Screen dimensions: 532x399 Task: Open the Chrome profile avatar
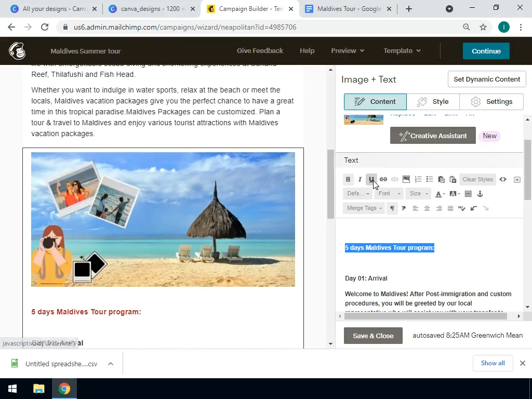tap(504, 27)
